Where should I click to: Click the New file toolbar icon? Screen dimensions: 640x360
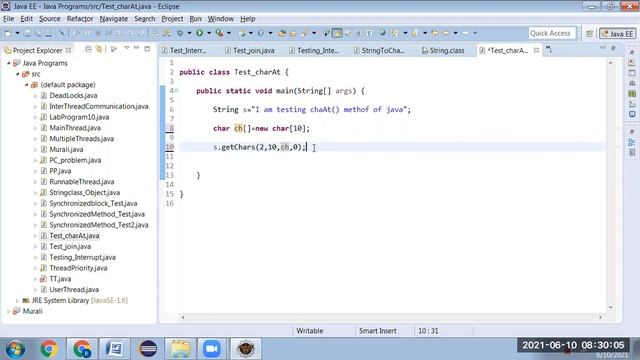click(8, 33)
